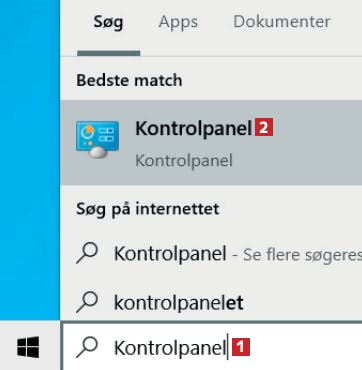Click inside the Kontrolpanel search input field
Screen dimensions: 362x370
(212, 347)
